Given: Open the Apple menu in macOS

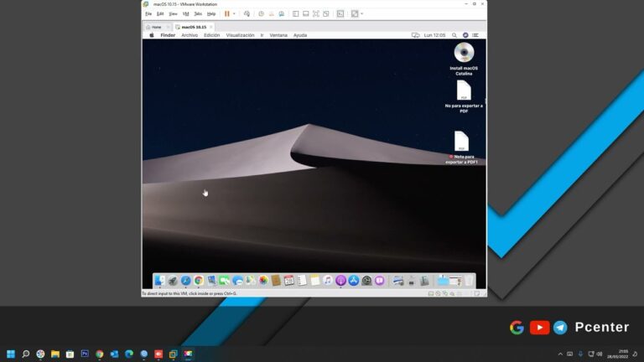Looking at the screenshot, I should pos(152,35).
